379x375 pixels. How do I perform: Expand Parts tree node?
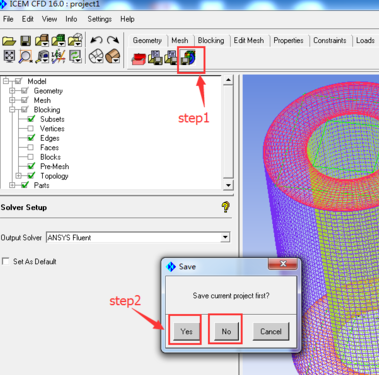click(12, 185)
